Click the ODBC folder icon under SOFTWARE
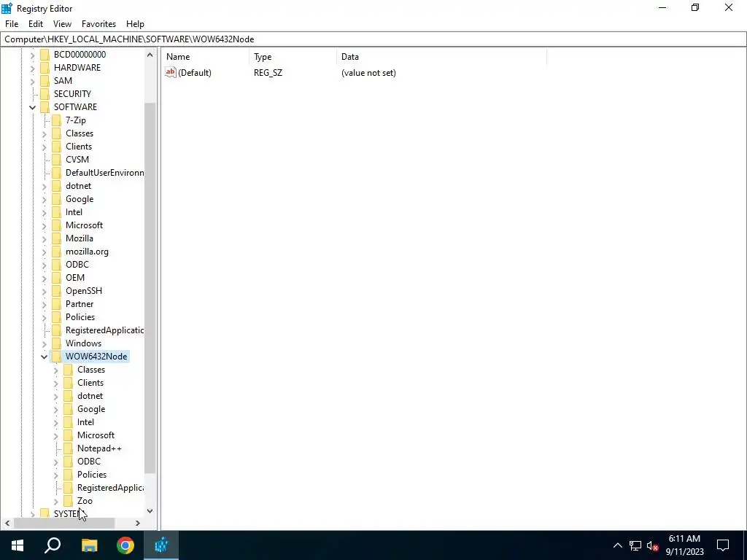 click(57, 264)
